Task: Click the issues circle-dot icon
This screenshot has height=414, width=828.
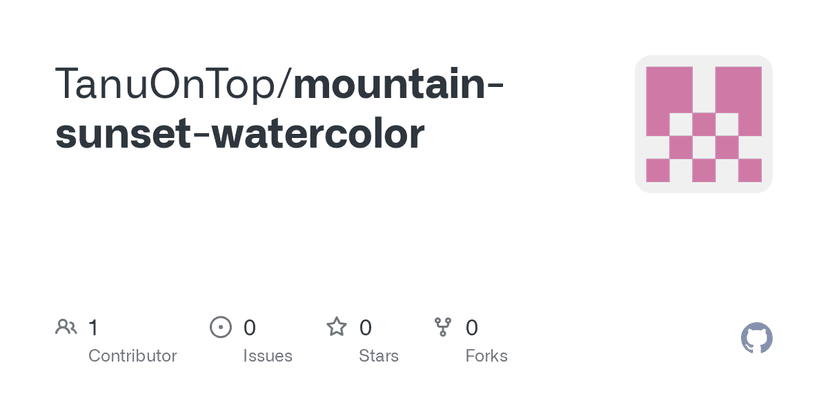Action: click(x=220, y=326)
